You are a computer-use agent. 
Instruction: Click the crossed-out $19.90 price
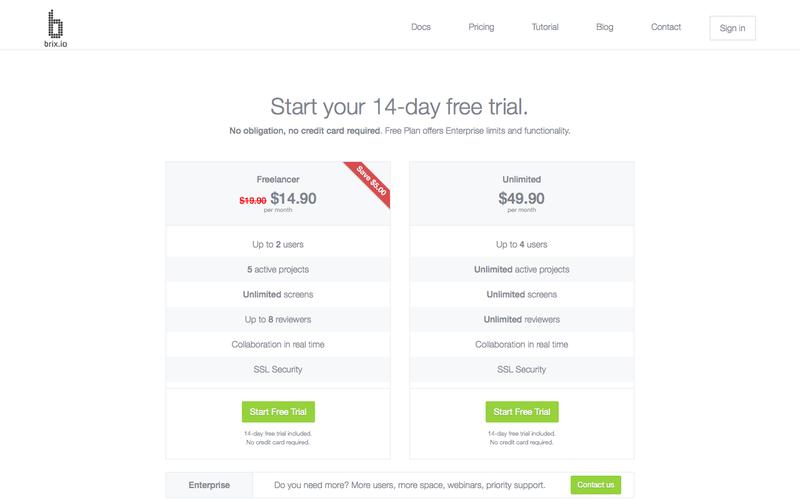[253, 201]
